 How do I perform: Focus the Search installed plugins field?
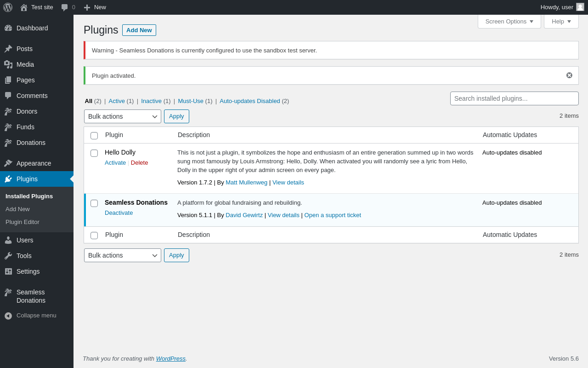(x=514, y=98)
